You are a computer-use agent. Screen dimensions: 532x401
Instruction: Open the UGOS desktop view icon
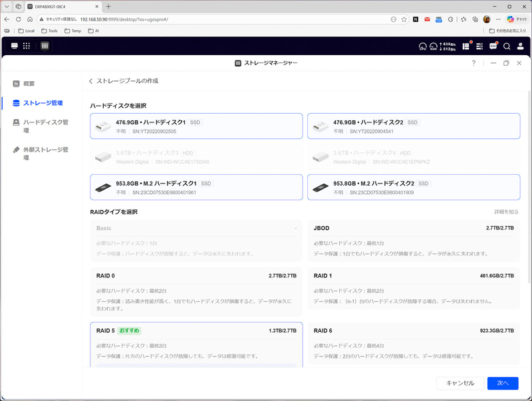[14, 46]
